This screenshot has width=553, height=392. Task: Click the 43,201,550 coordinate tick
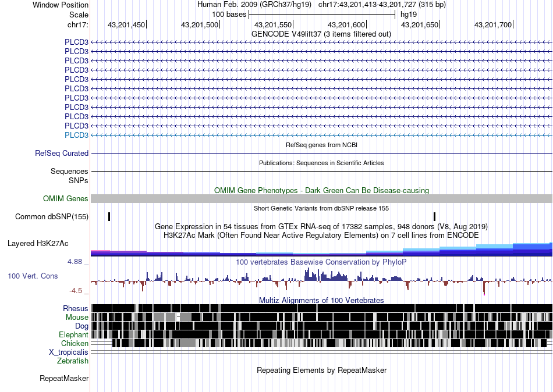coord(273,24)
